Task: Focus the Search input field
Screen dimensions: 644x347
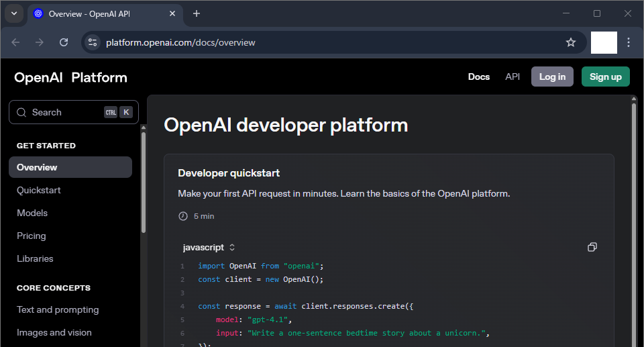Action: point(74,112)
